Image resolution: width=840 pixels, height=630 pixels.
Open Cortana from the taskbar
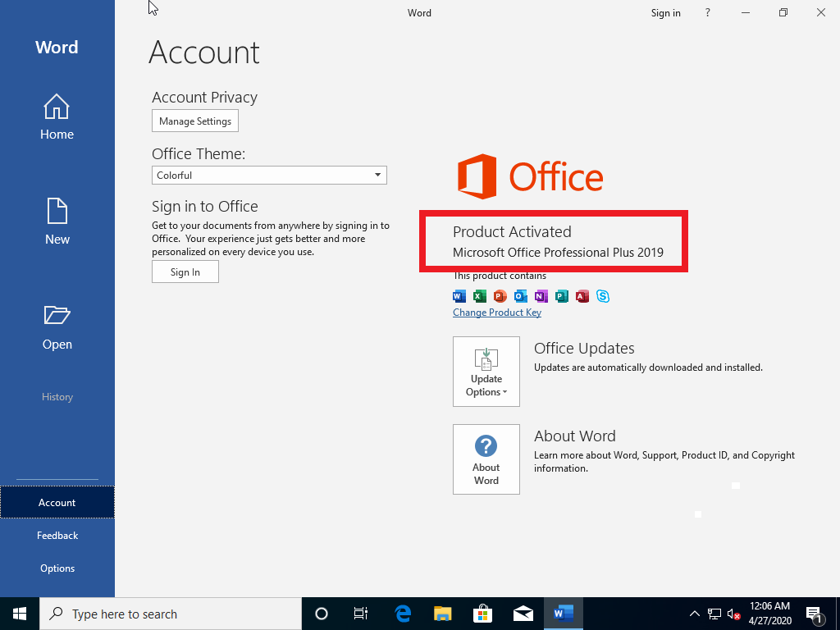click(322, 614)
